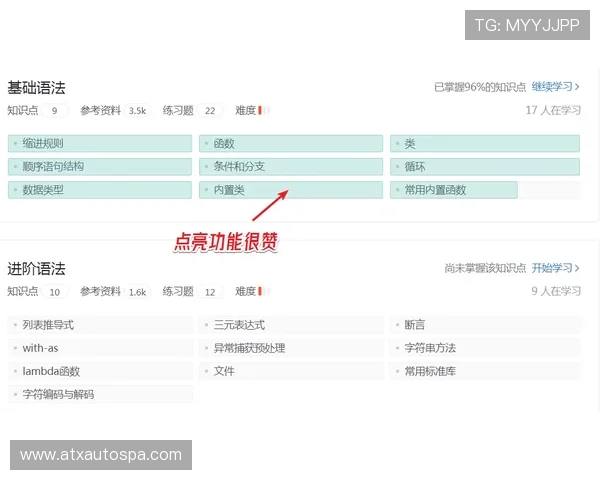Click the 尚未掌握该知识点 status text
The image size is (600, 480).
(x=485, y=268)
